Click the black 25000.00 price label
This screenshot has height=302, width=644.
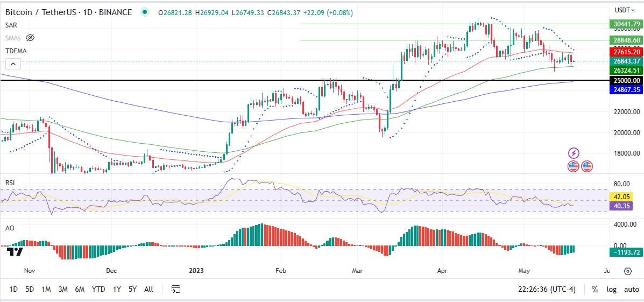tap(626, 80)
